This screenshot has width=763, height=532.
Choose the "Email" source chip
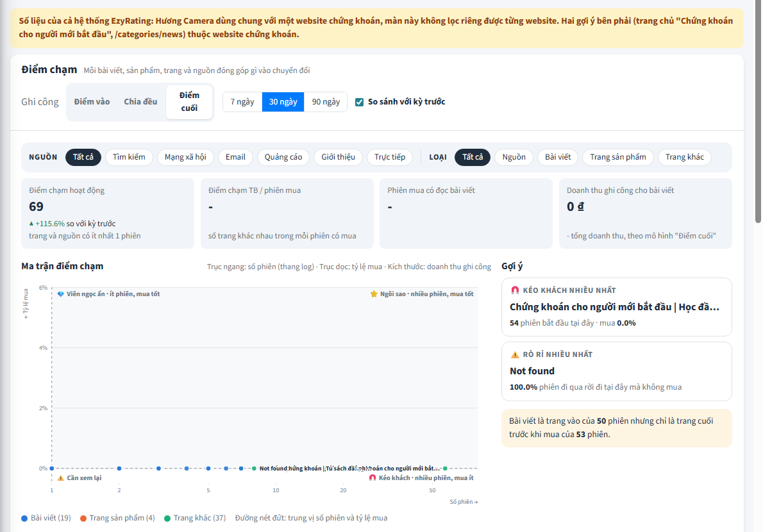pos(235,157)
